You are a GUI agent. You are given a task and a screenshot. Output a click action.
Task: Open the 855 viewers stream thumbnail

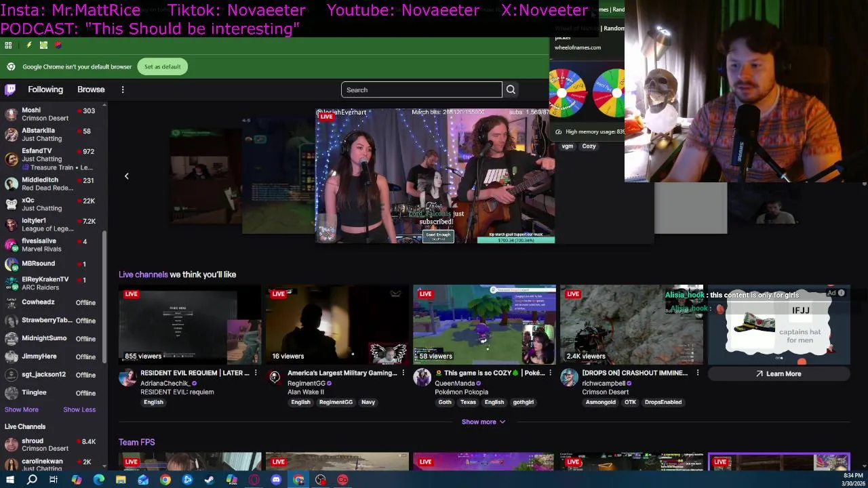(190, 325)
